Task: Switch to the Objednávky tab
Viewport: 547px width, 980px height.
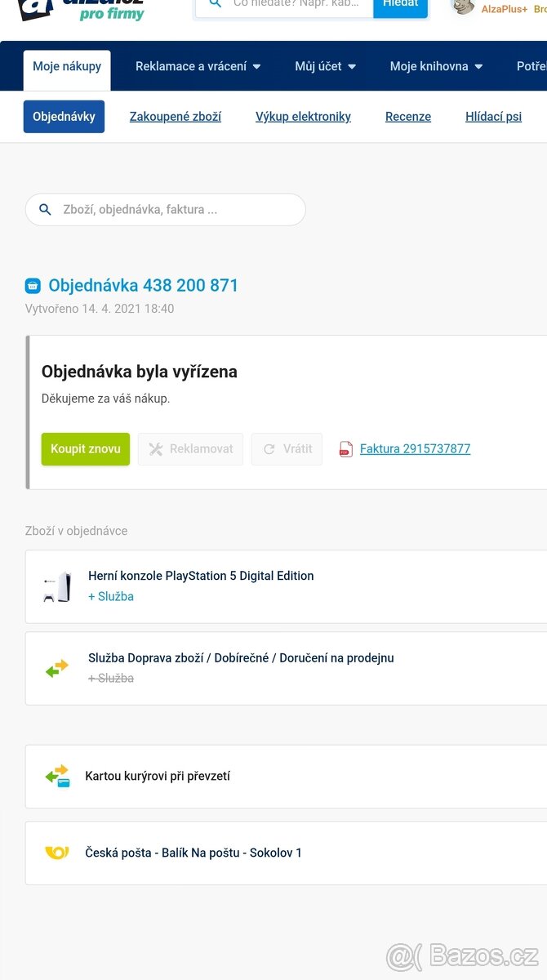Action: 64,117
